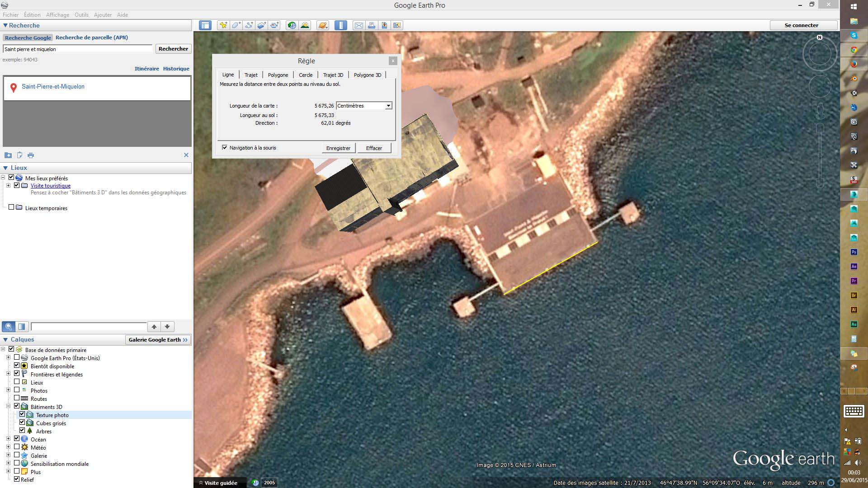Viewport: 868px width, 488px height.
Task: Open the Galerie Google Earth button
Action: tap(158, 340)
